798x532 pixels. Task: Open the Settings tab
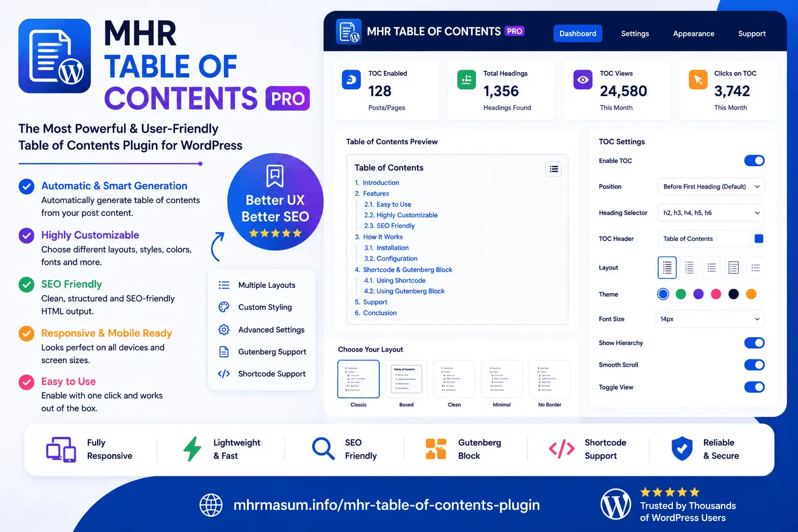[635, 33]
